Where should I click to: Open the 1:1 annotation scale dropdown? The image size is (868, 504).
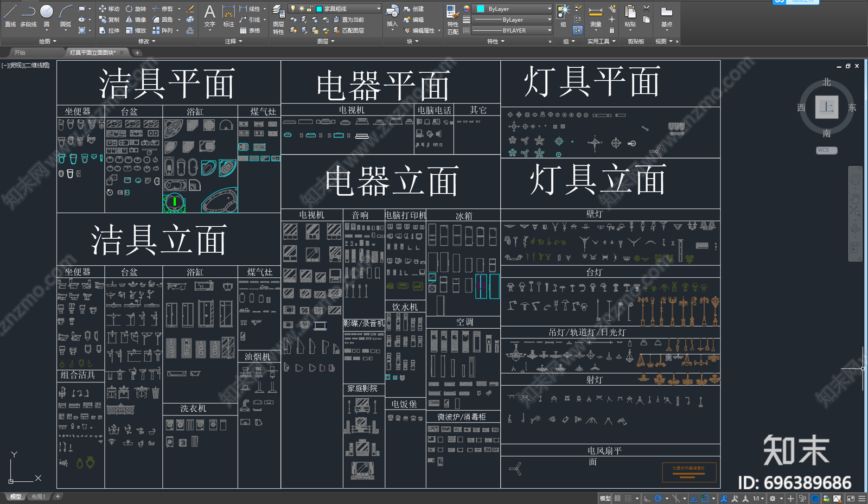[x=758, y=498]
